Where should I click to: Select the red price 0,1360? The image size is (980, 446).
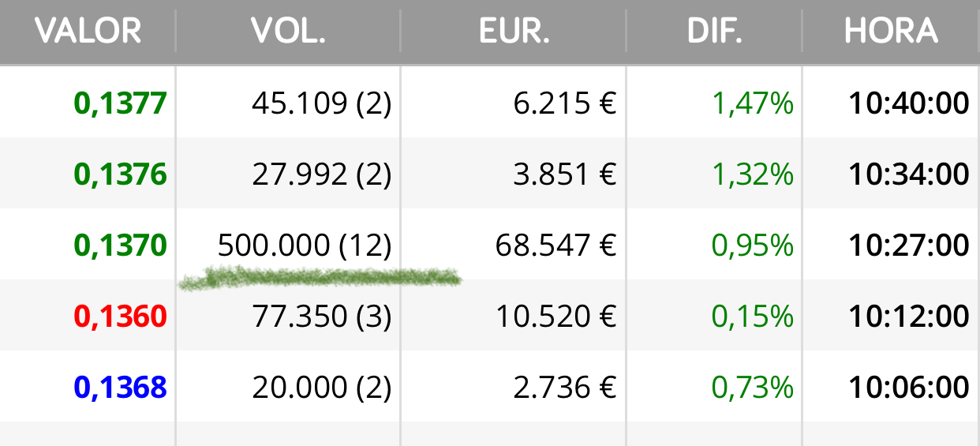click(121, 317)
